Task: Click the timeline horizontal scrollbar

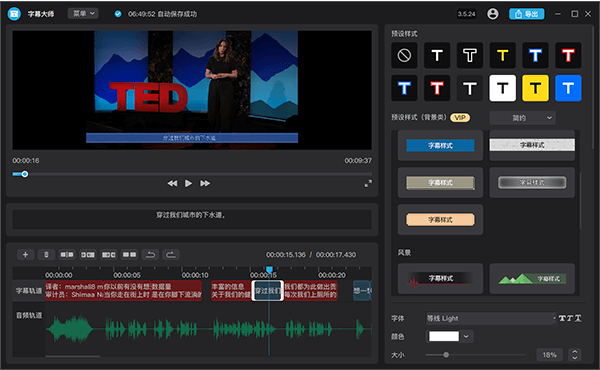Action: (x=72, y=356)
